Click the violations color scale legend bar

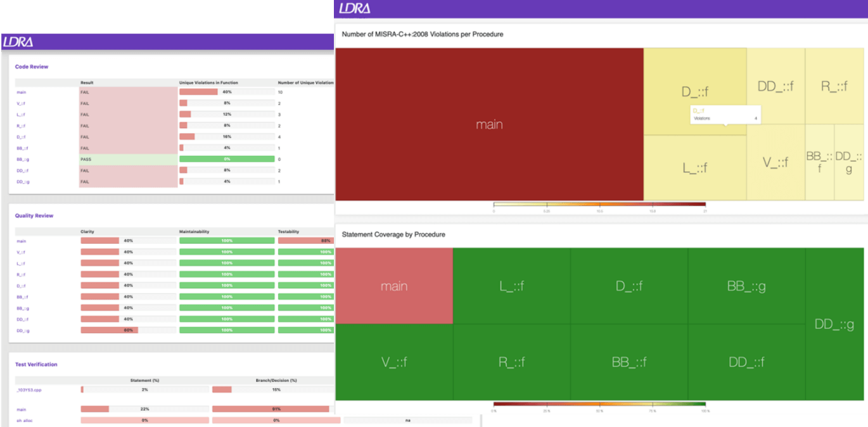click(599, 205)
